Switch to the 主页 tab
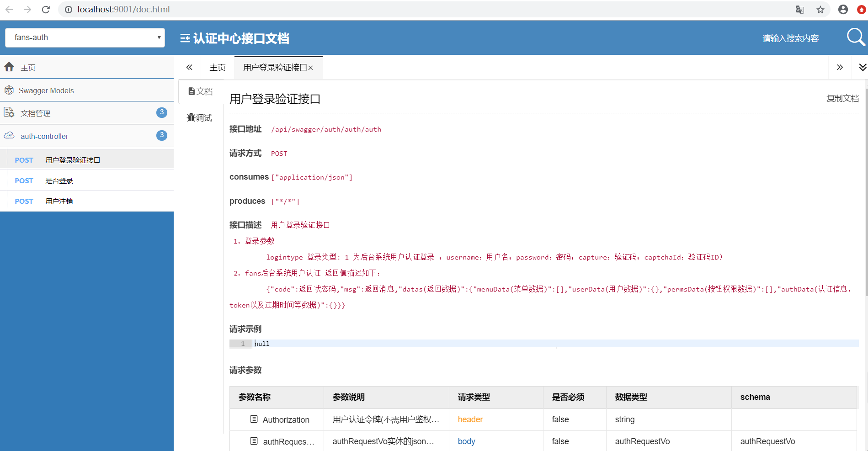868x451 pixels. 218,68
